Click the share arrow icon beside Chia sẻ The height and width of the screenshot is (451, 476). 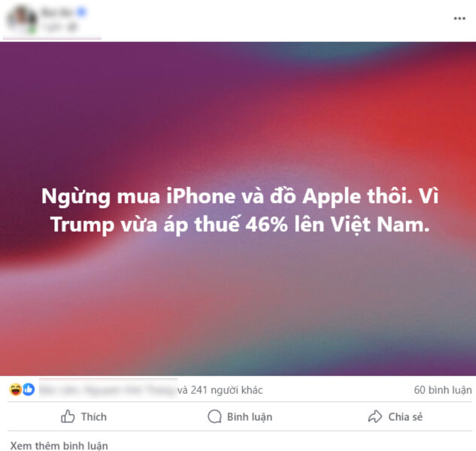pyautogui.click(x=375, y=416)
